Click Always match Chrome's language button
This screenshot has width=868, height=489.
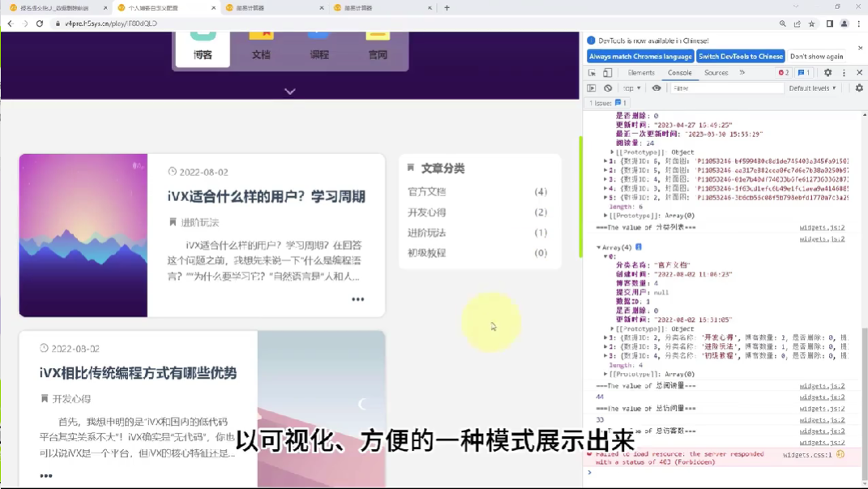pos(640,57)
